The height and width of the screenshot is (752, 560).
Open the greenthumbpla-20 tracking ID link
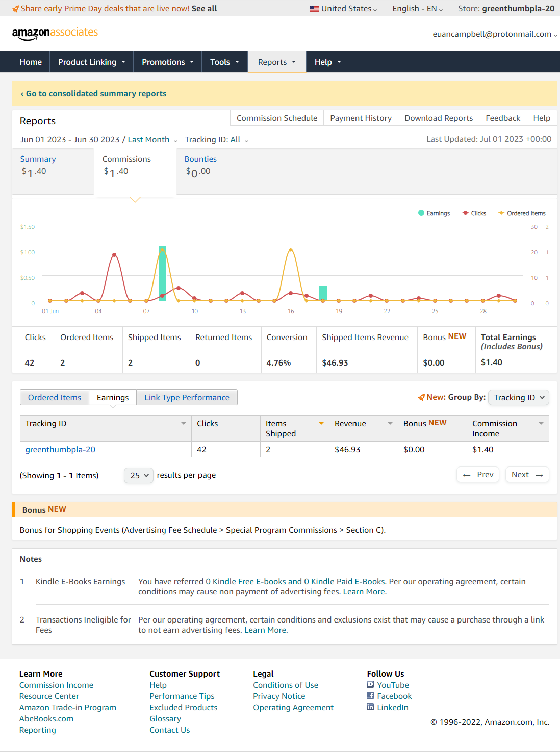tap(60, 449)
